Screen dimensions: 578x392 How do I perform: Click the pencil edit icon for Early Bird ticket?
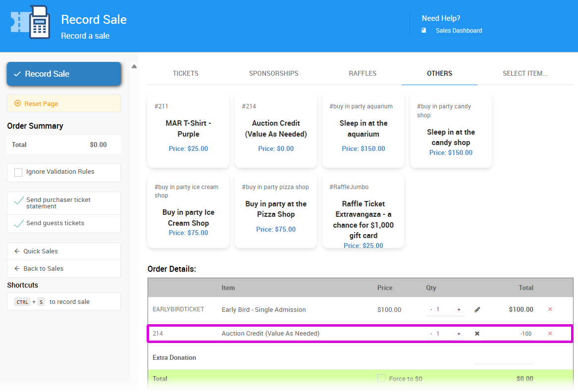(x=477, y=310)
